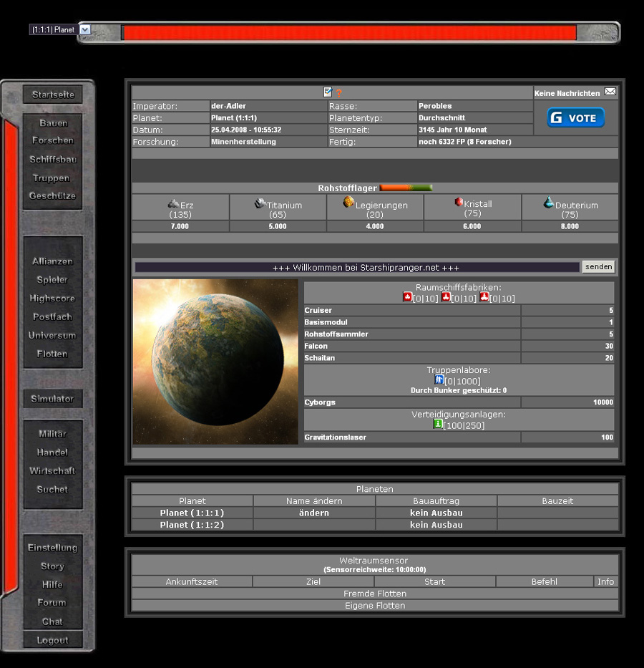This screenshot has width=644, height=668.
Task: Click the orange question mark help icon
Action: [x=338, y=93]
